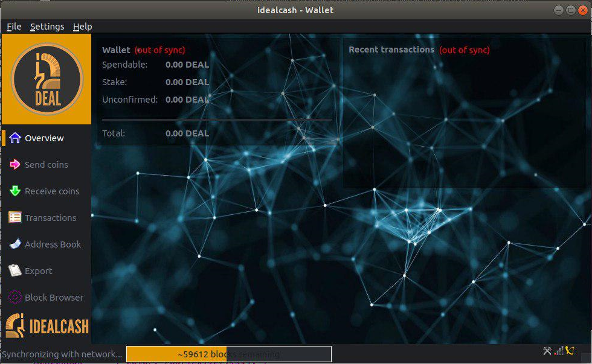Click the staking hammer status icon
The height and width of the screenshot is (364, 592).
click(x=547, y=351)
